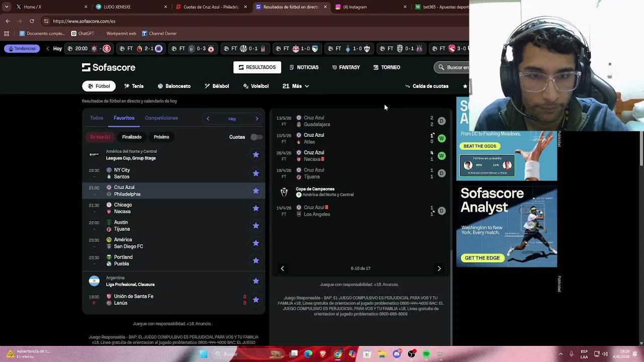Toggle favorite star for NY City vs Santos
This screenshot has width=644, height=362.
point(256,173)
